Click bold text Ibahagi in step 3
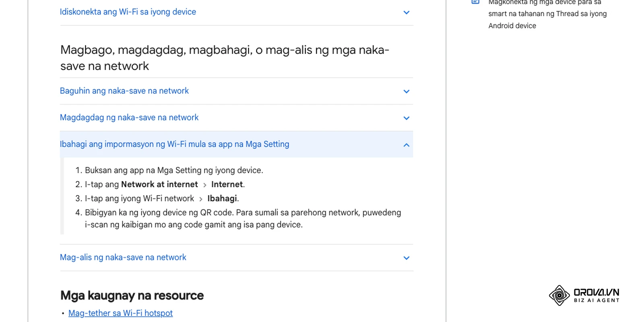The height and width of the screenshot is (322, 644). (x=222, y=198)
